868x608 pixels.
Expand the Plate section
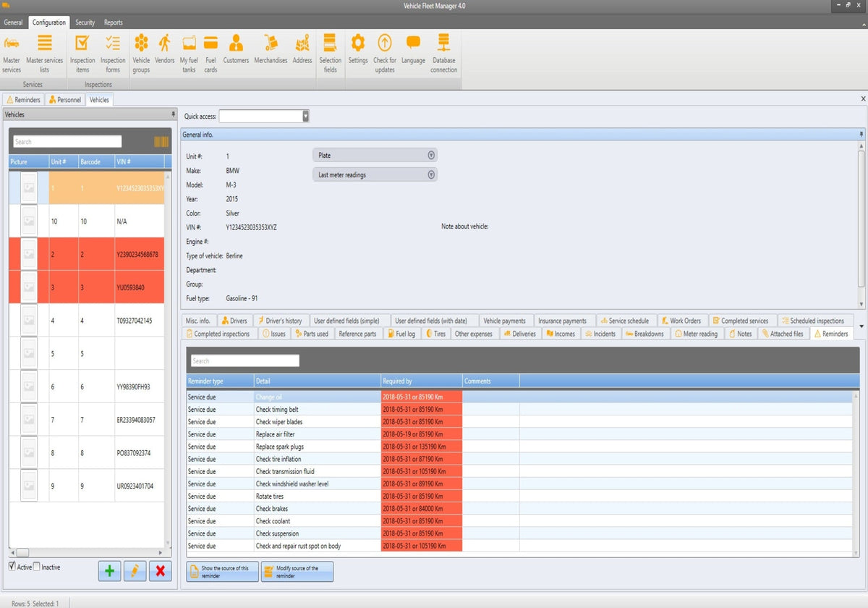pos(431,156)
